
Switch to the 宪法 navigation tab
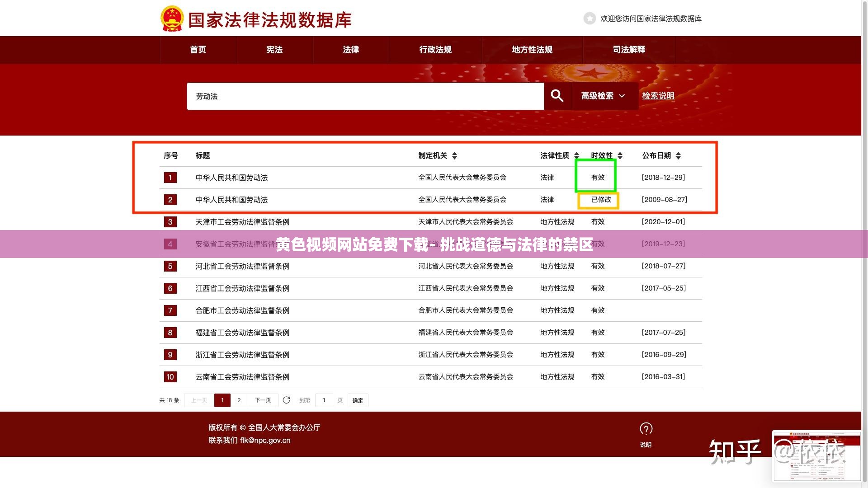click(275, 50)
